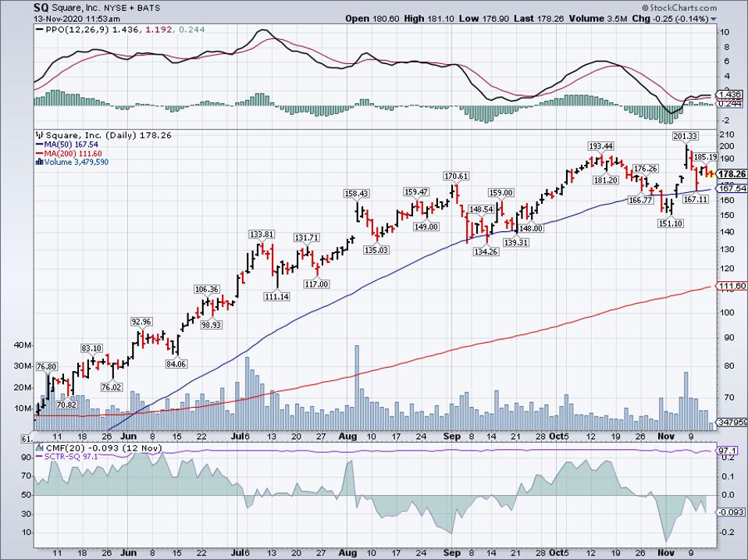Click the 40M volume scale label

[23, 345]
